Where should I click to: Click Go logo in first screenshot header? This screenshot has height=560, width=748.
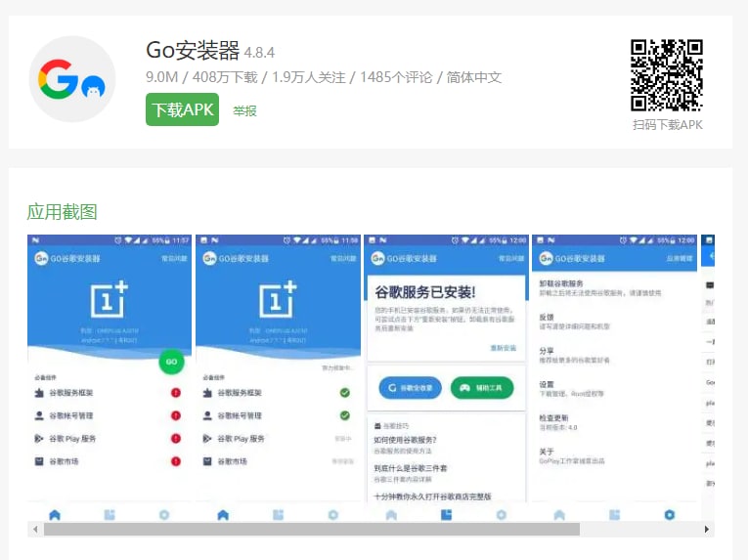(41, 258)
